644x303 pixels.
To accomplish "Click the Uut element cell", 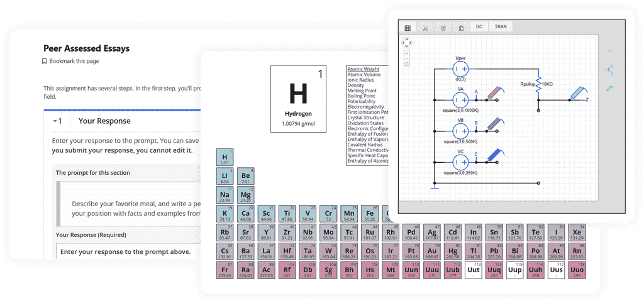I will coord(473,270).
